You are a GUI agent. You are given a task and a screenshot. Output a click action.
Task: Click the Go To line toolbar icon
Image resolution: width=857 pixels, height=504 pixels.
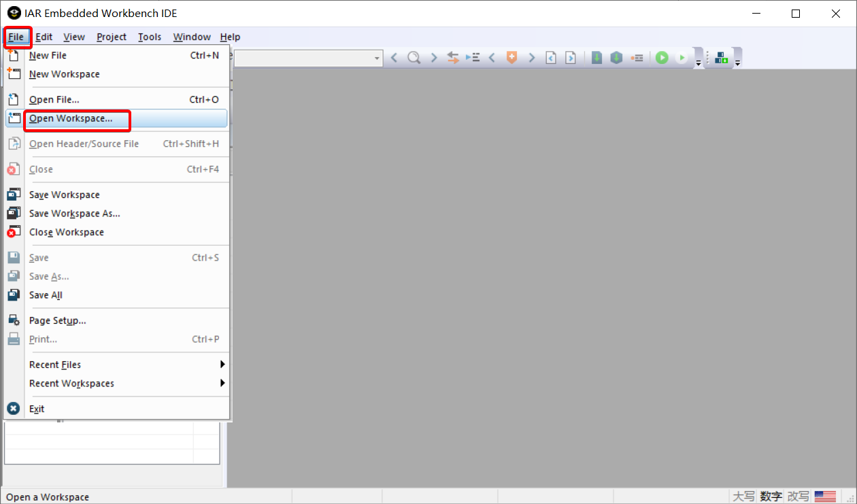[x=473, y=58]
